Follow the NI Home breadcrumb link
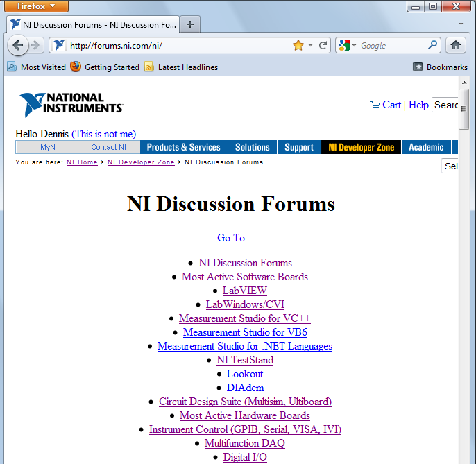476x464 pixels. [x=82, y=162]
